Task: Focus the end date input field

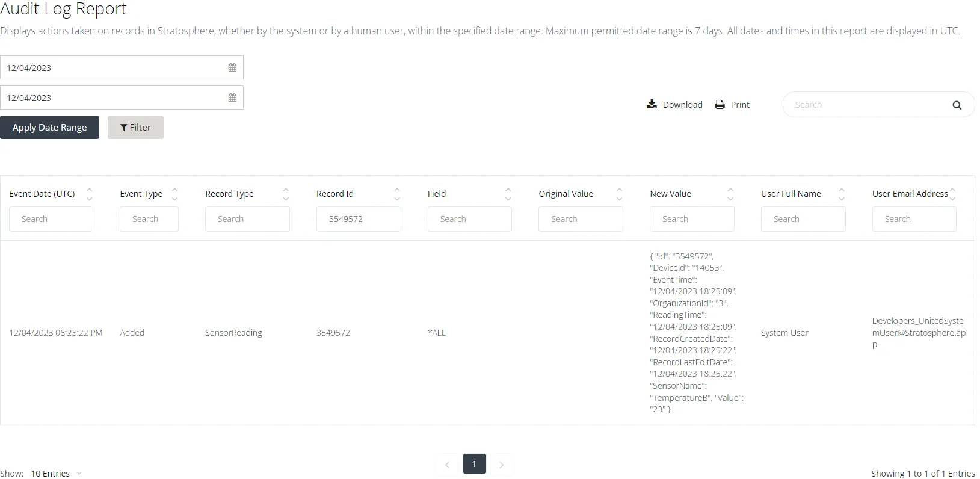Action: coord(122,97)
